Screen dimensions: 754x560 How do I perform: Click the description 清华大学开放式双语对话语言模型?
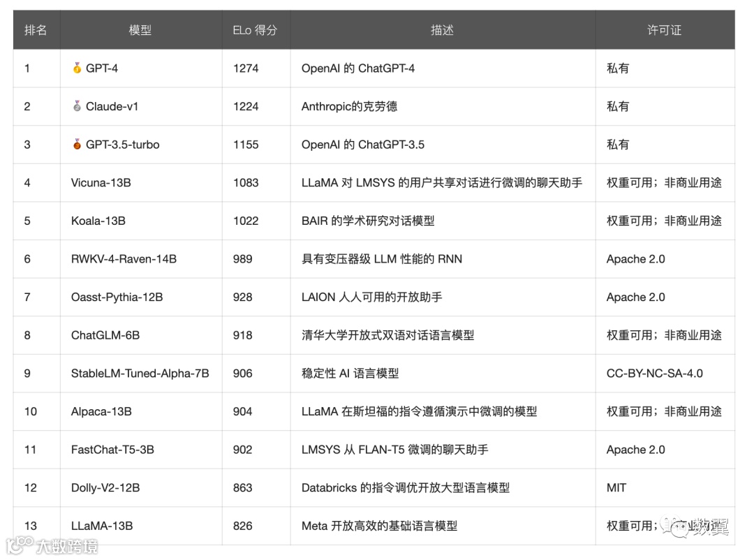(x=387, y=335)
